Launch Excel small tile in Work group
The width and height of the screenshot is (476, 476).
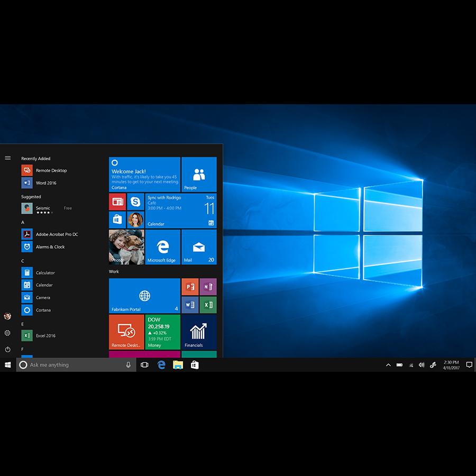(208, 305)
